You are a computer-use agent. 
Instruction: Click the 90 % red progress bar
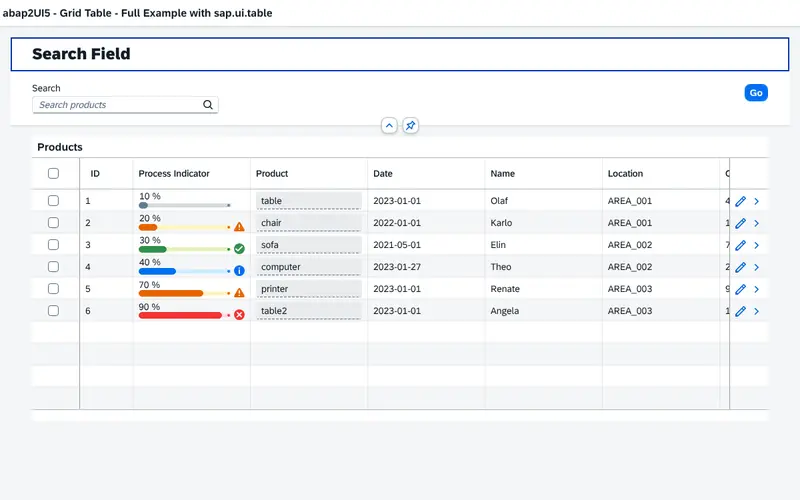click(185, 315)
